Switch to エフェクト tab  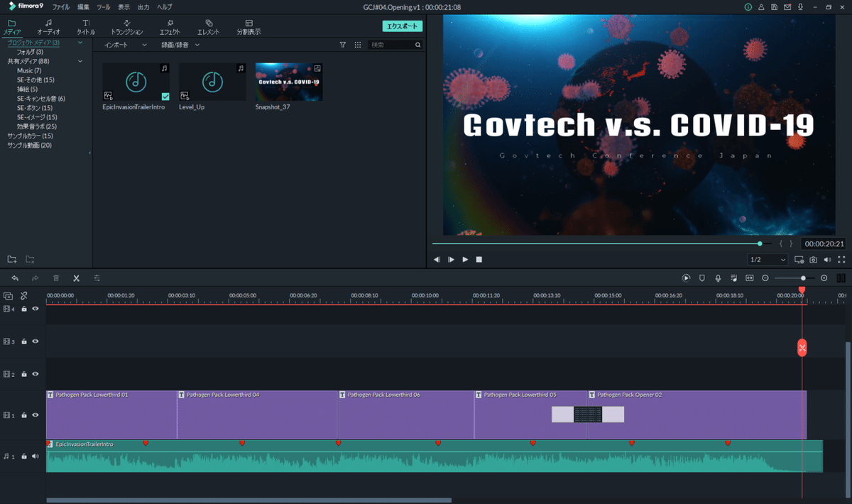point(170,27)
